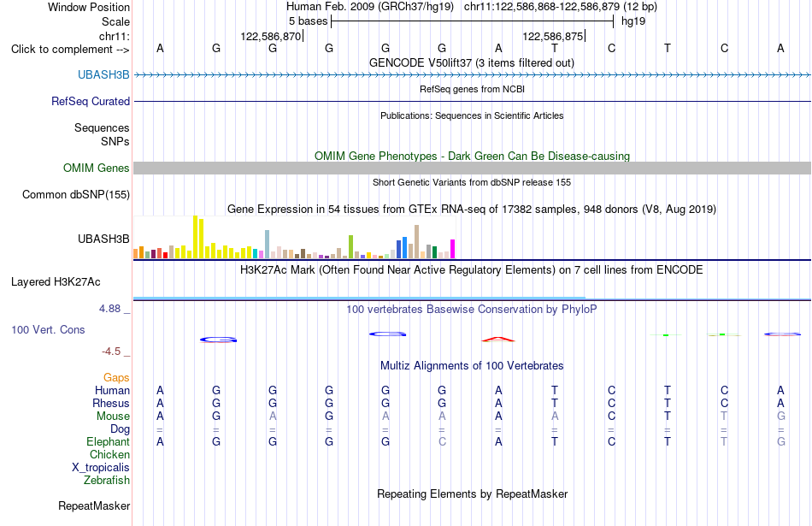This screenshot has height=526, width=812.
Task: Open the GENCODE V50lift37 track title
Action: [472, 62]
